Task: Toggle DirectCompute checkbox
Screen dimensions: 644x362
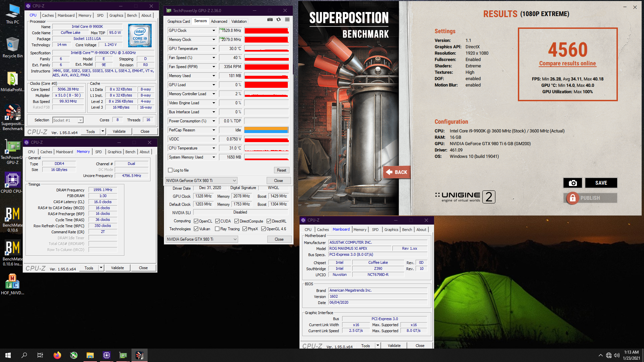Action: tap(236, 221)
